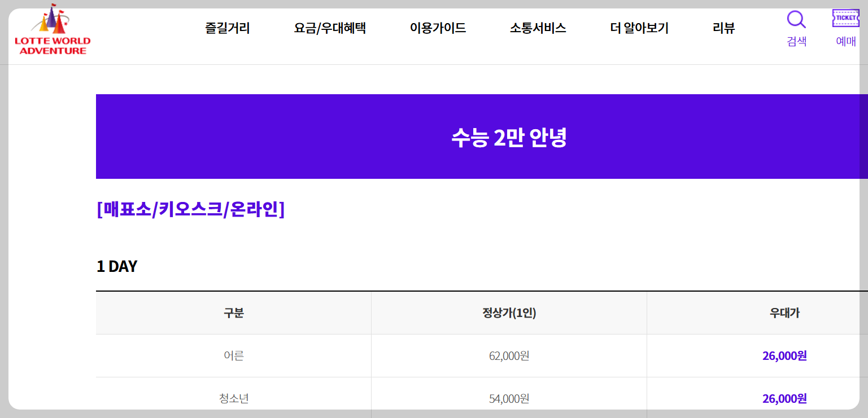Select the 어른 row in the table
This screenshot has height=418, width=868.
point(233,355)
